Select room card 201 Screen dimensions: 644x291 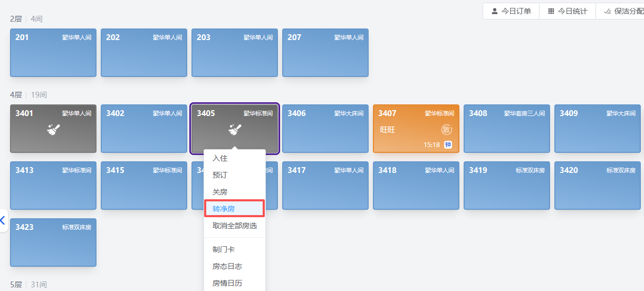click(x=53, y=53)
